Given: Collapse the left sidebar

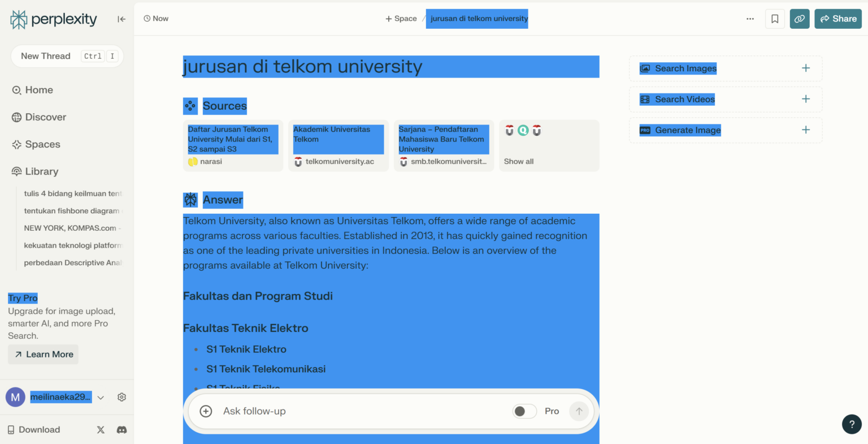Looking at the screenshot, I should click(121, 19).
